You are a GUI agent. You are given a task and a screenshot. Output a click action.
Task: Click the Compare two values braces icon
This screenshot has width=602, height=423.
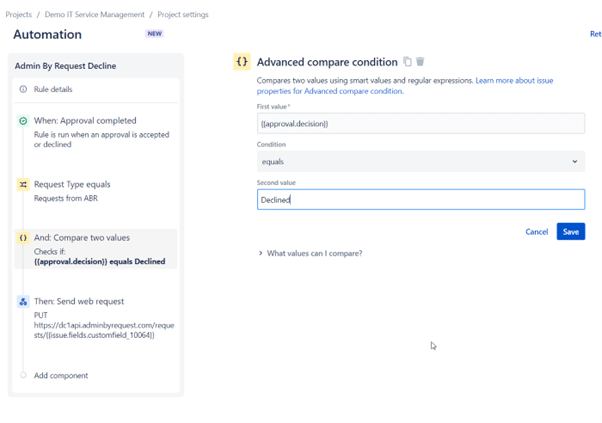pyautogui.click(x=23, y=238)
